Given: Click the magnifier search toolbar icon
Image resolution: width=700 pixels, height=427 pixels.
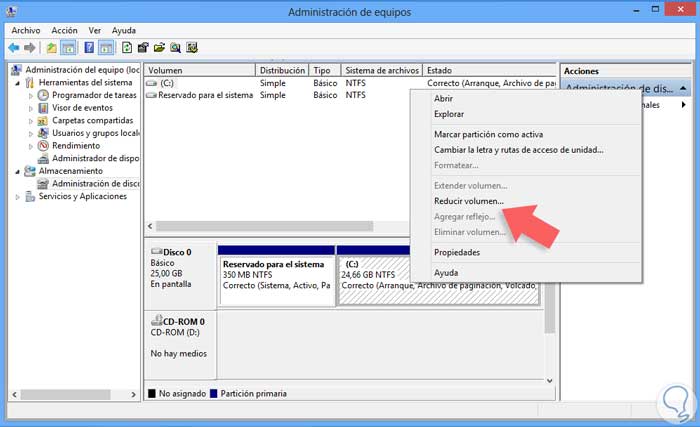Looking at the screenshot, I should point(175,48).
